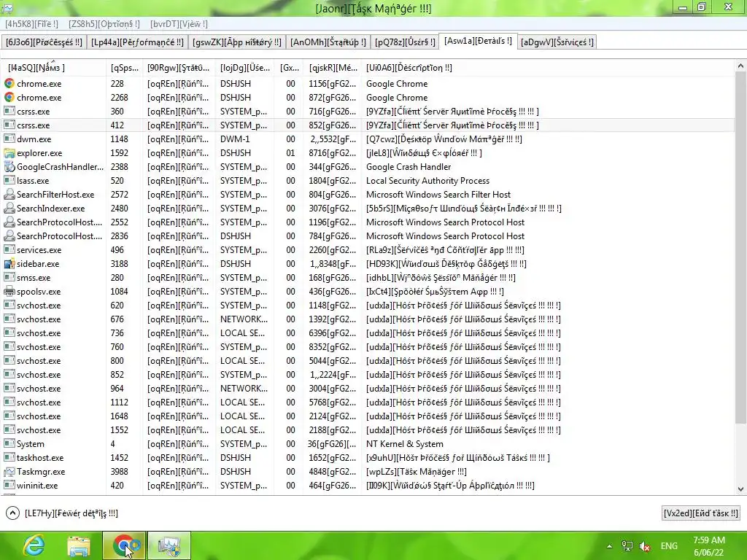Sort by the PID column header
The width and height of the screenshot is (747, 560).
[x=124, y=68]
